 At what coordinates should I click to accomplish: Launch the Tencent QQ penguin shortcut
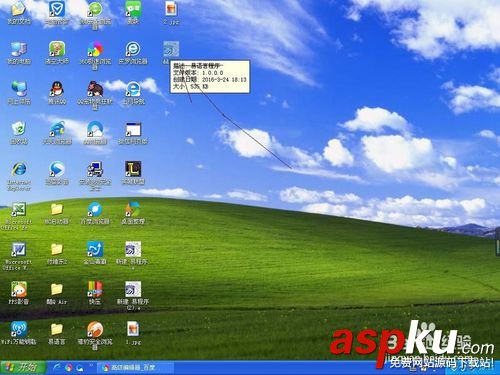[57, 93]
